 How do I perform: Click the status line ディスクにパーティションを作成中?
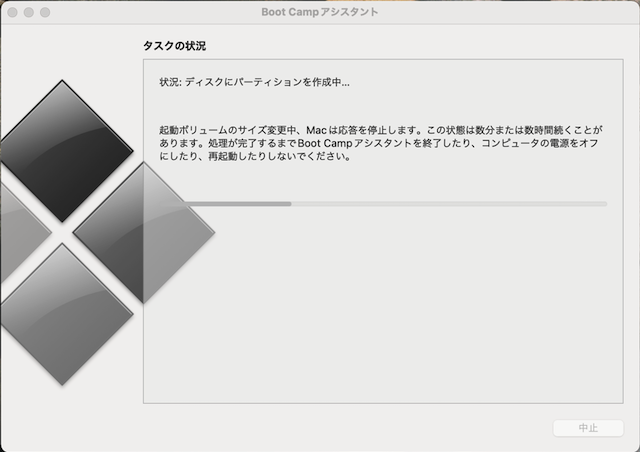coord(254,82)
